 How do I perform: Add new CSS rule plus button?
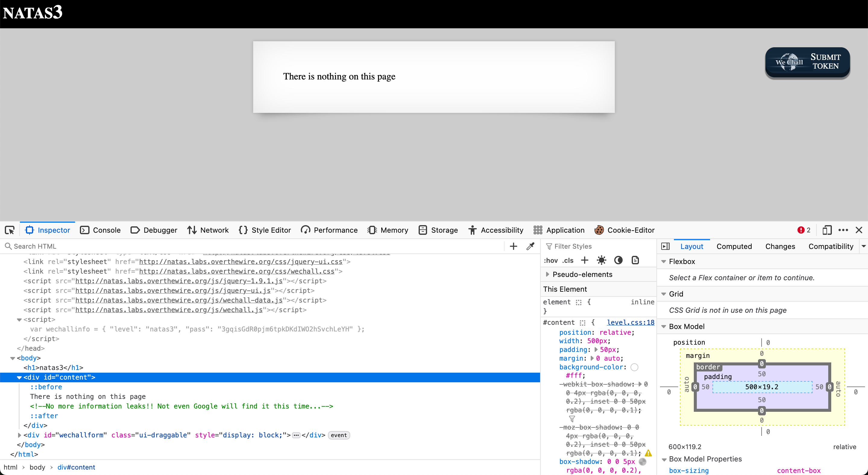click(585, 260)
